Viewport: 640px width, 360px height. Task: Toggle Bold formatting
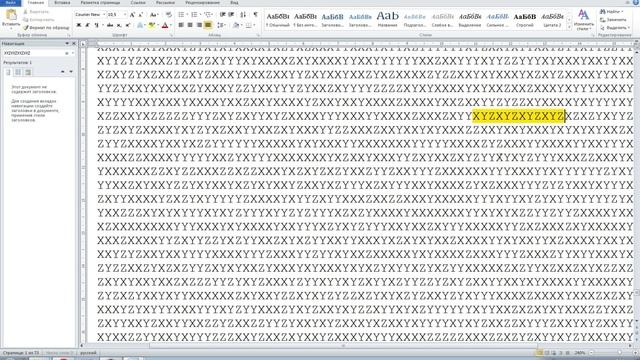point(79,25)
